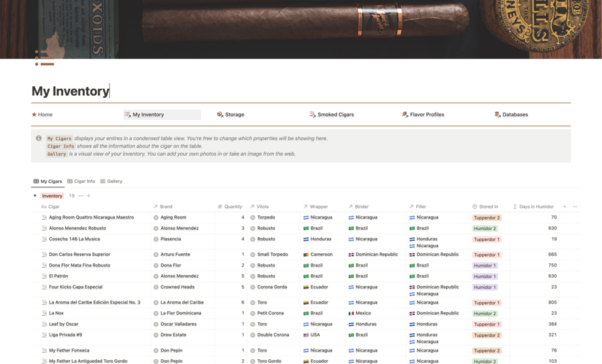The image size is (602, 364).
Task: Click the Inventory group tag
Action: click(52, 196)
